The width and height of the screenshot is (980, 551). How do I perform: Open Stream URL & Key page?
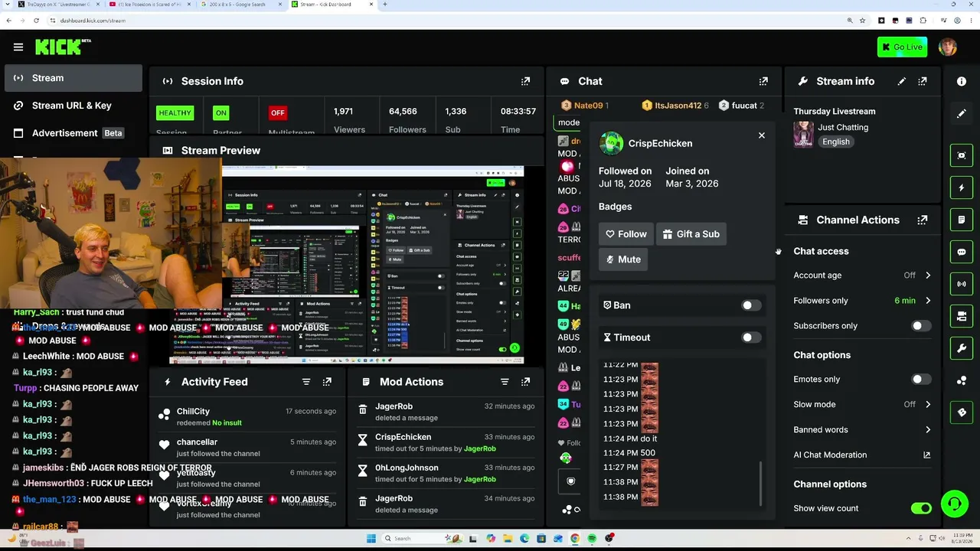(73, 106)
